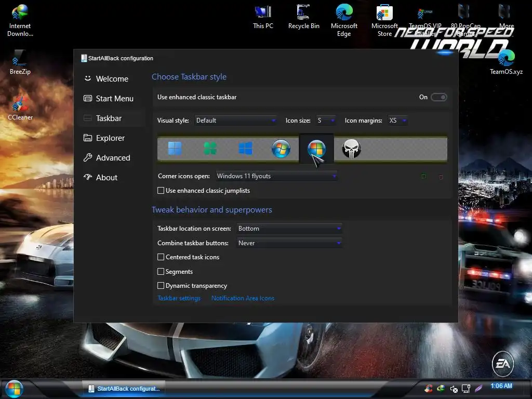Open the About section
This screenshot has width=532, height=399.
click(112, 178)
